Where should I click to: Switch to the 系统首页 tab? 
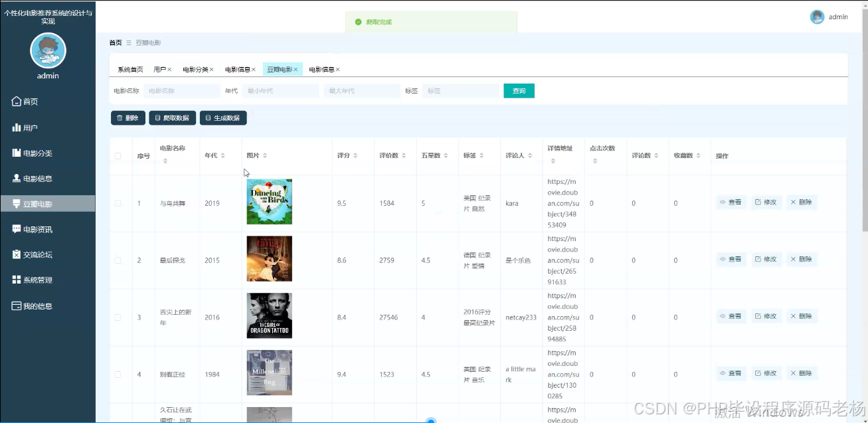pyautogui.click(x=130, y=70)
